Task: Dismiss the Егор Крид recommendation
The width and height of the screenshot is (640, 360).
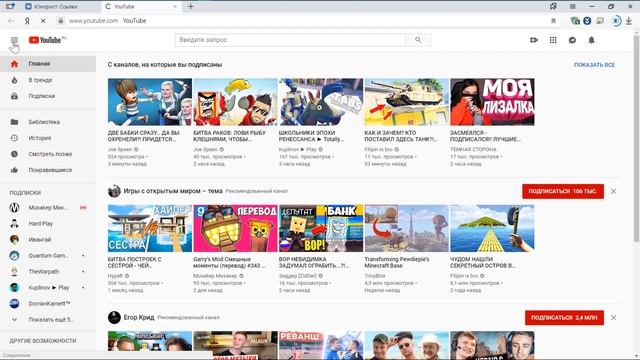Action: coord(613,318)
